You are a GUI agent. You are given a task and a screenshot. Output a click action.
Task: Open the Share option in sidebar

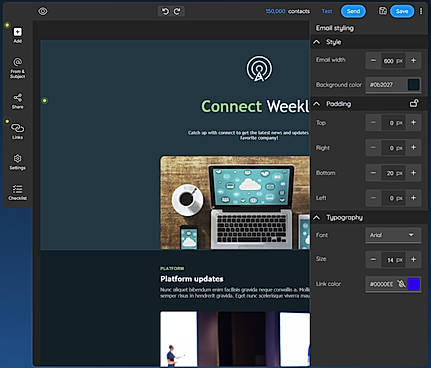[17, 101]
